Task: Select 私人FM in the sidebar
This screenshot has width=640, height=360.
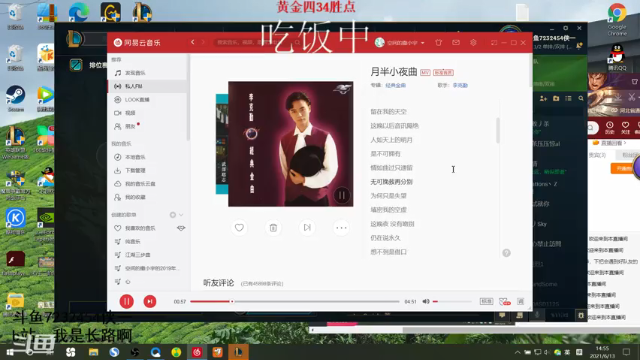Action: tap(147, 86)
